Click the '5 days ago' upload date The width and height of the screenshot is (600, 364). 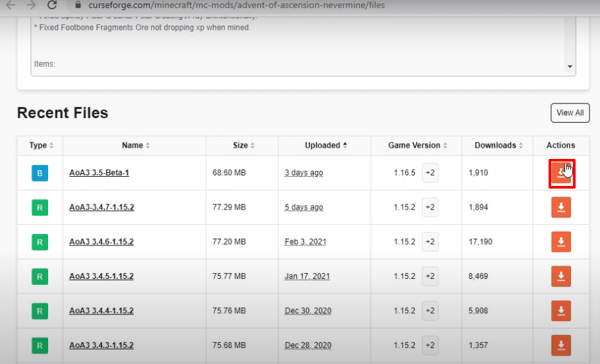click(304, 207)
